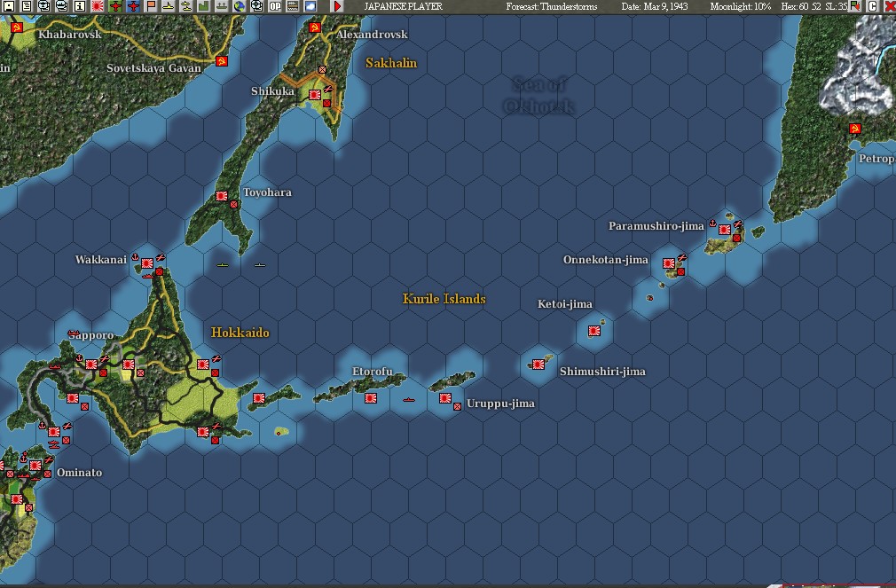896x588 pixels.
Task: Click the crosshair target toolbar icon
Action: pyautogui.click(x=257, y=6)
